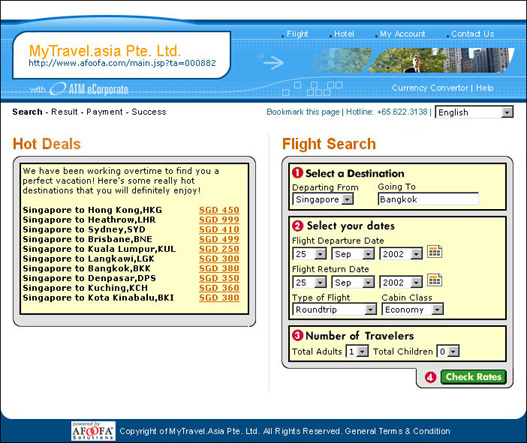Open Contact Us in top menu
This screenshot has height=443, width=527.
tap(473, 34)
